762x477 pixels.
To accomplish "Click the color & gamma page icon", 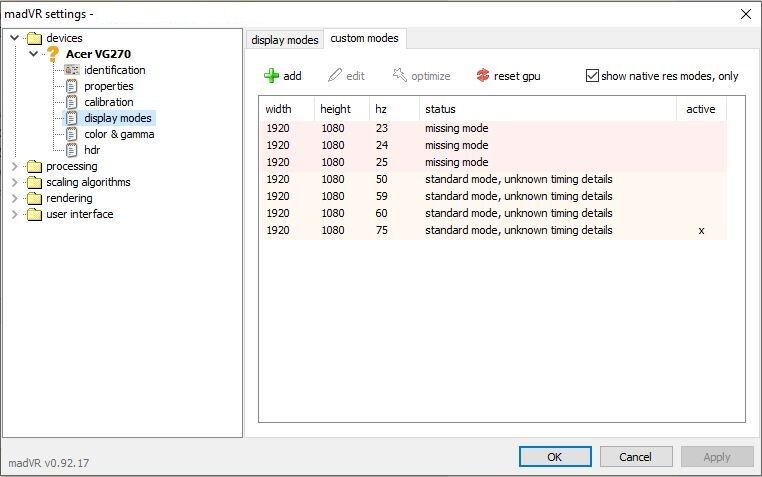I will coord(71,134).
